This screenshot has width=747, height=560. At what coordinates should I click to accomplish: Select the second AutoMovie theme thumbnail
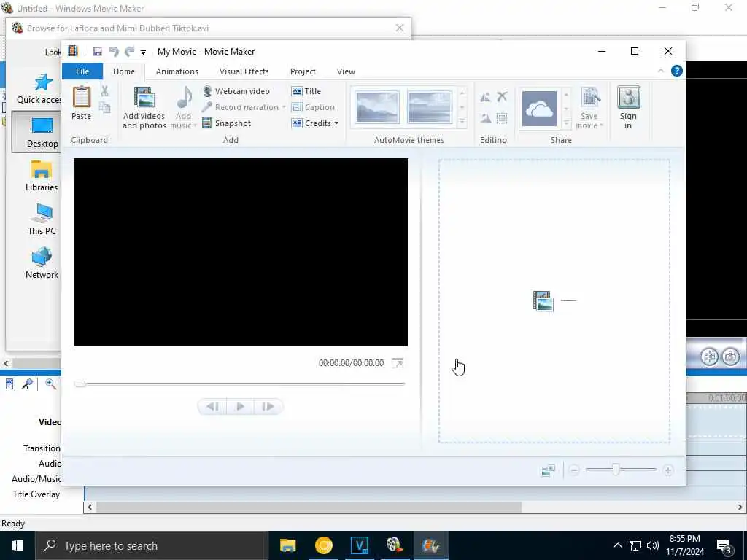click(430, 107)
